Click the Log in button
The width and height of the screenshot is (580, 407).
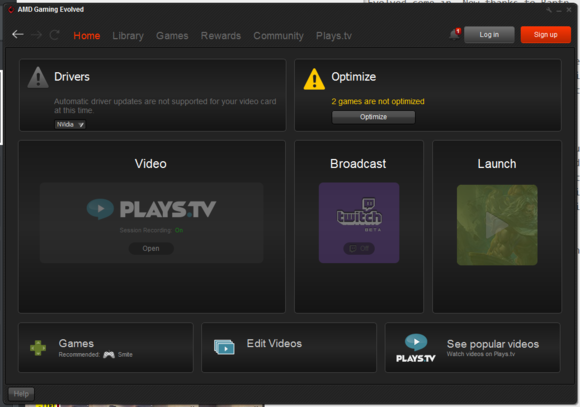(x=489, y=35)
